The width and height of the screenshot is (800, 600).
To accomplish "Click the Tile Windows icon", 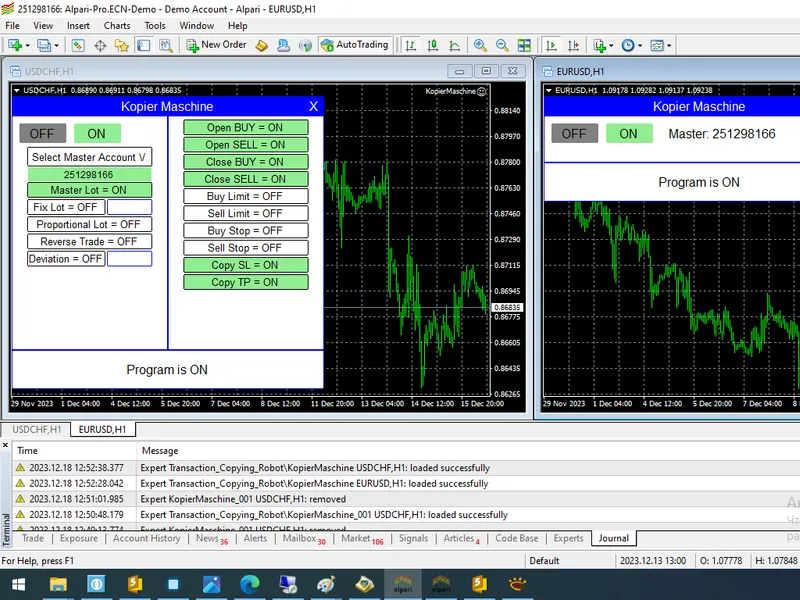I will point(524,45).
